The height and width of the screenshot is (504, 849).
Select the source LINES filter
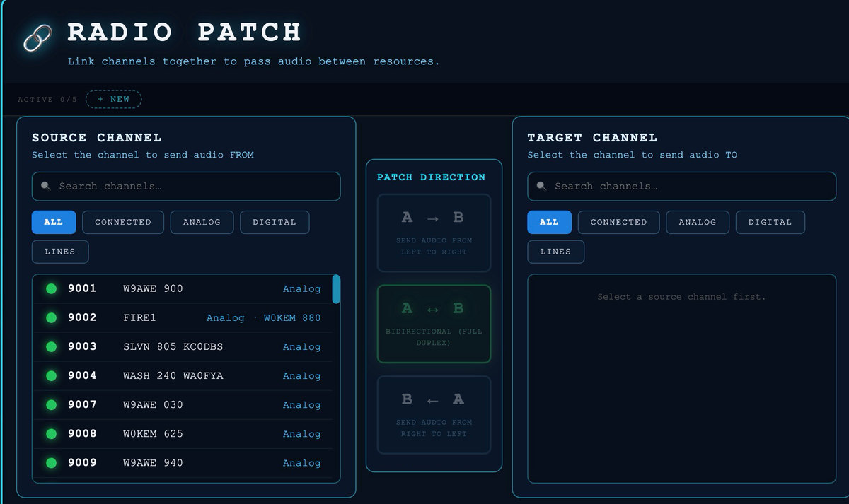point(60,252)
